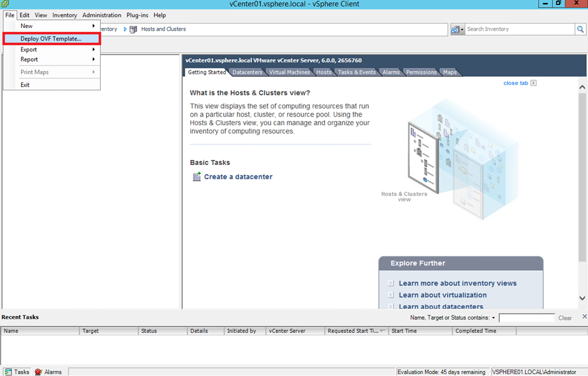Image resolution: width=588 pixels, height=376 pixels.
Task: Sort tasks by Completed Time column
Action: pyautogui.click(x=484, y=331)
